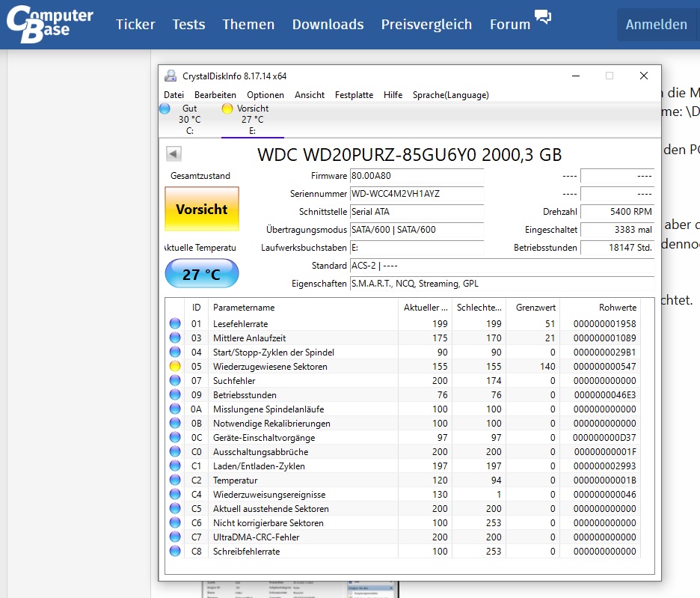Click the Eingeschaltet field 3383 mal
Screen dimensions: 700x598
coord(618,230)
